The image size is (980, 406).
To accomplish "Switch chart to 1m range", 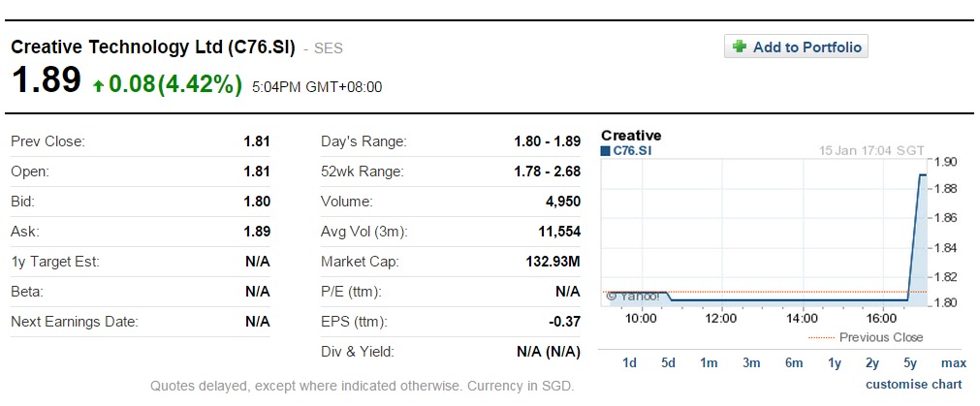I will point(709,362).
